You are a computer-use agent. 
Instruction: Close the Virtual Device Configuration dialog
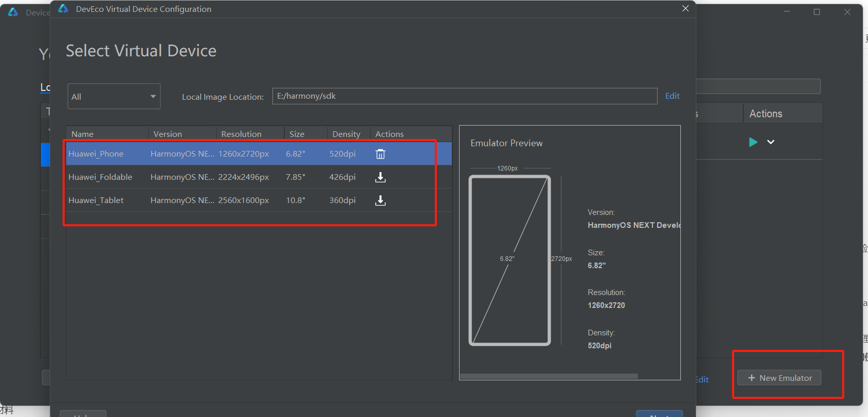[685, 8]
